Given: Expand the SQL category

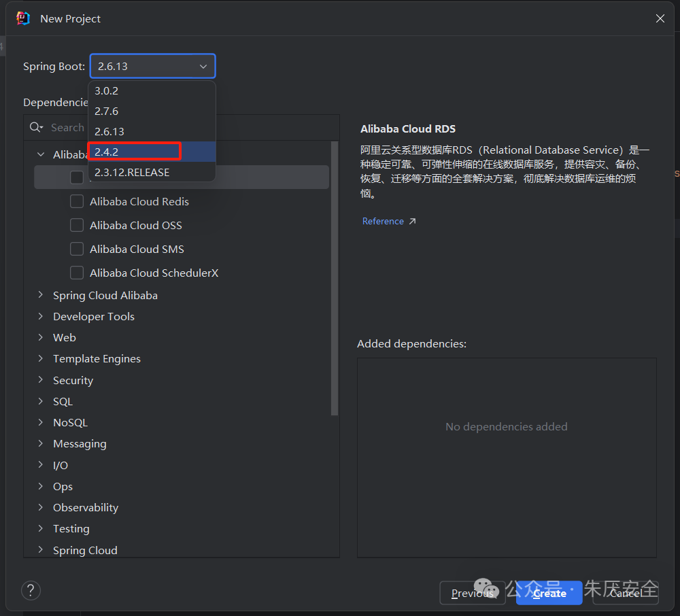Looking at the screenshot, I should pyautogui.click(x=41, y=401).
